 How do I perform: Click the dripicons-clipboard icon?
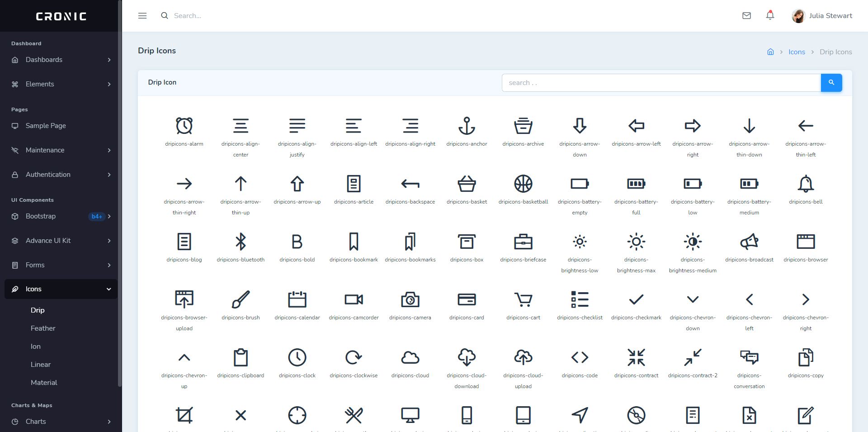[241, 357]
